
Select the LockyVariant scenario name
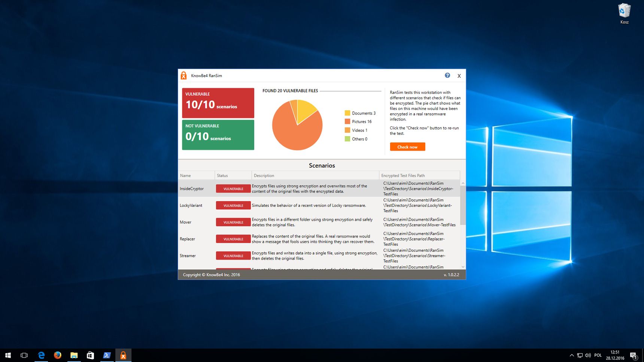pos(191,206)
